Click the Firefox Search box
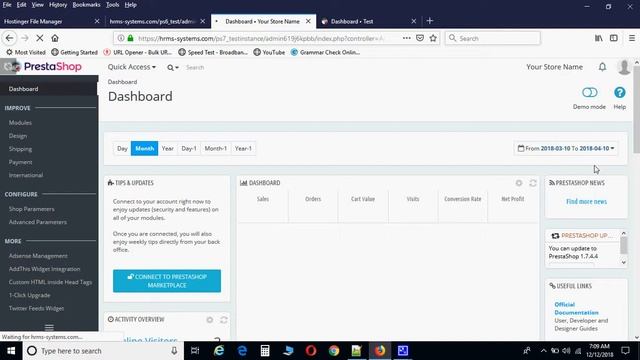640x360 pixels. click(493, 38)
